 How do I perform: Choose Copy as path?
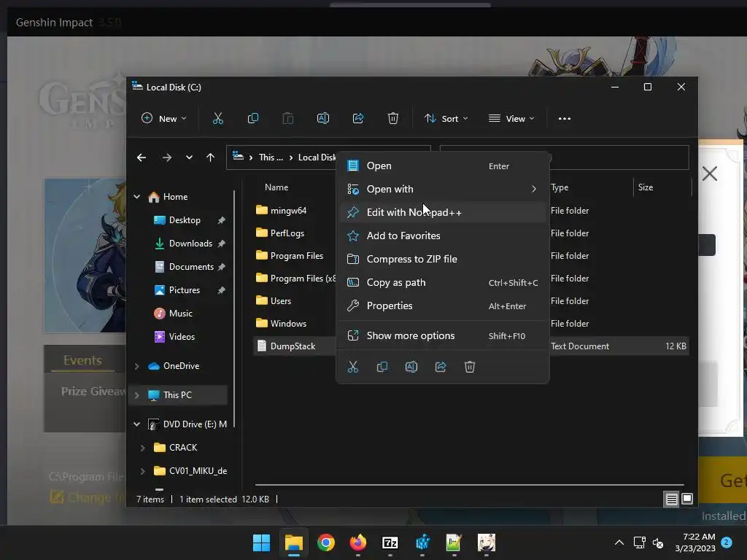click(x=443, y=282)
